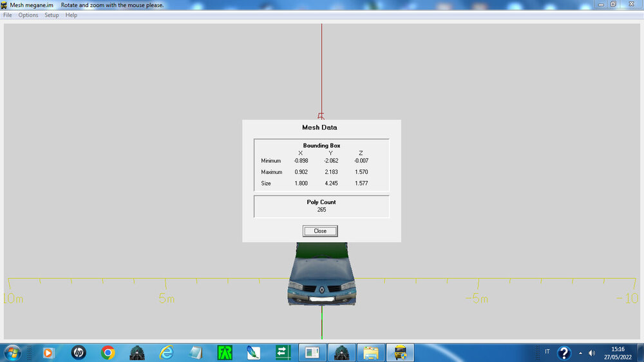Click the Maximum X value 0.902

(x=301, y=172)
